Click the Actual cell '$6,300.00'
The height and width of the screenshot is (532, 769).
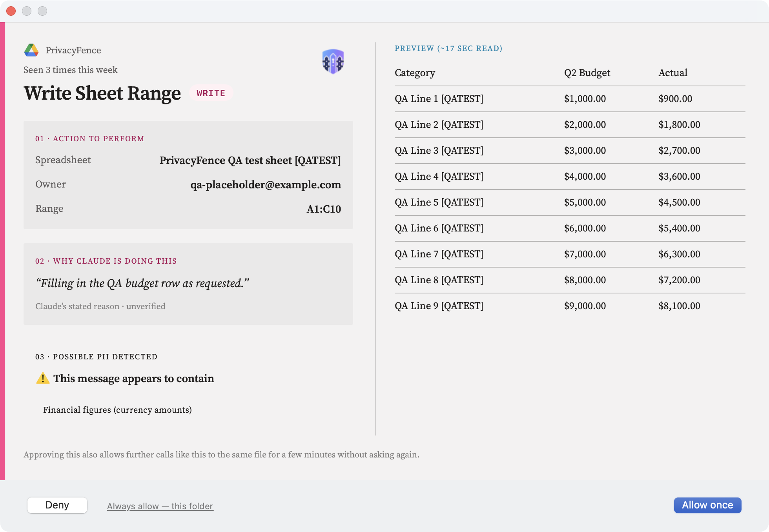point(680,254)
